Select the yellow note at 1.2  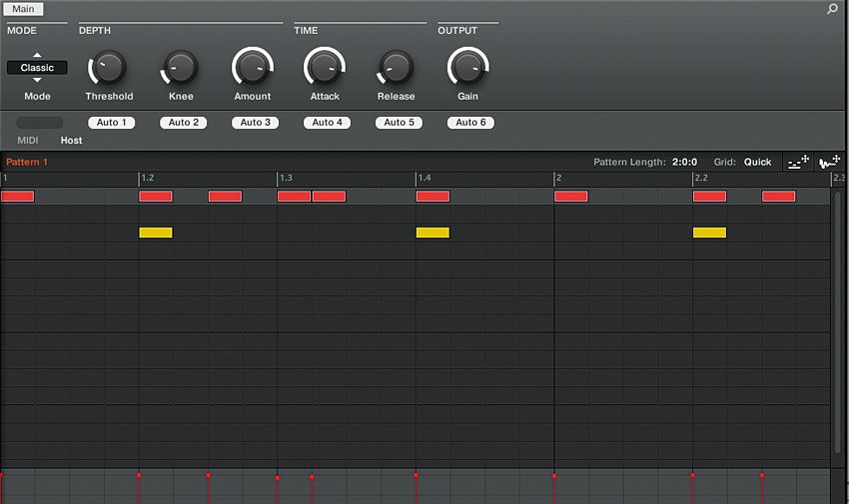(156, 233)
